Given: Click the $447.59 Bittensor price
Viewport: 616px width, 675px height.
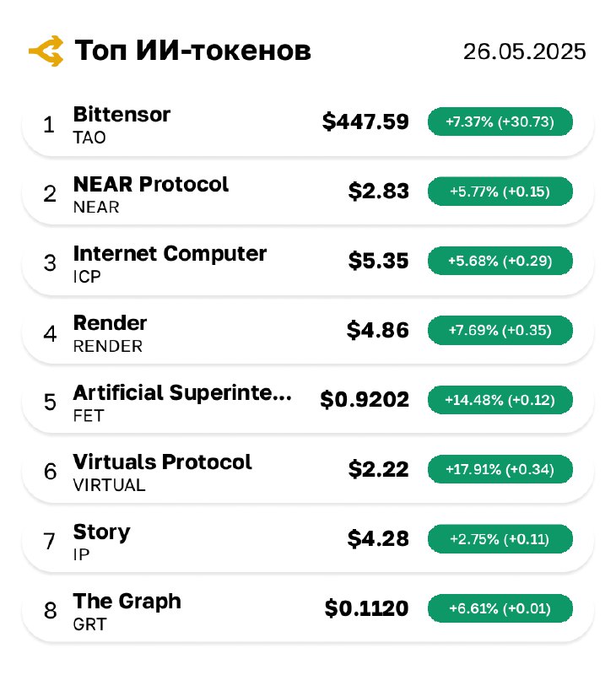Looking at the screenshot, I should [365, 121].
